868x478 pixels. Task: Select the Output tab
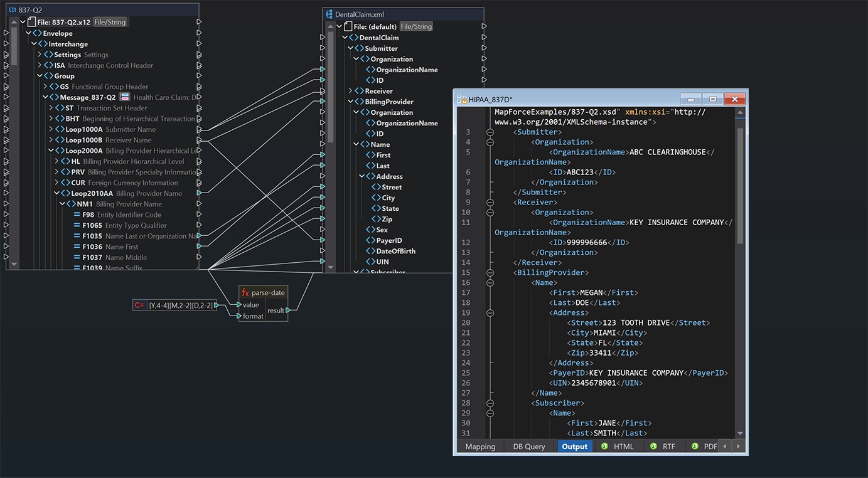[575, 447]
